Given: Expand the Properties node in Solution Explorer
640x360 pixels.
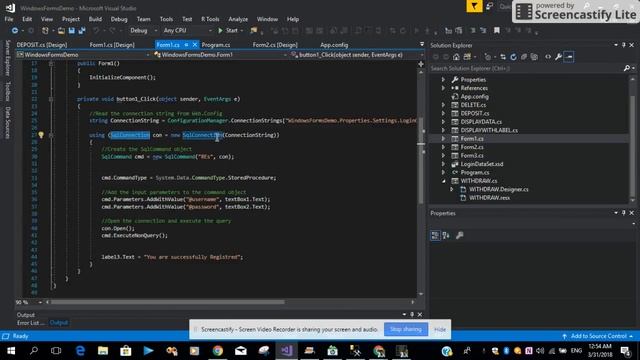Looking at the screenshot, I should coord(443,80).
